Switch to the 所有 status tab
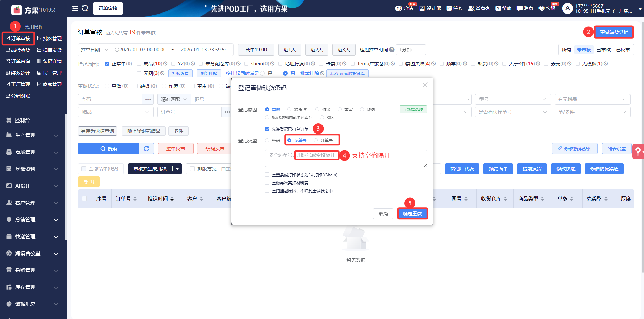The width and height of the screenshot is (644, 319). click(x=567, y=50)
